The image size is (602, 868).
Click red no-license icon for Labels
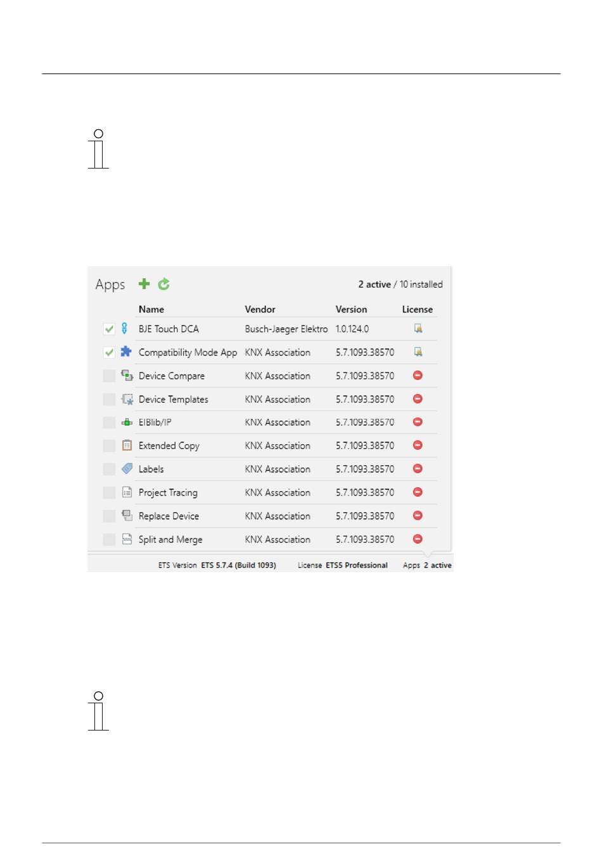point(418,469)
